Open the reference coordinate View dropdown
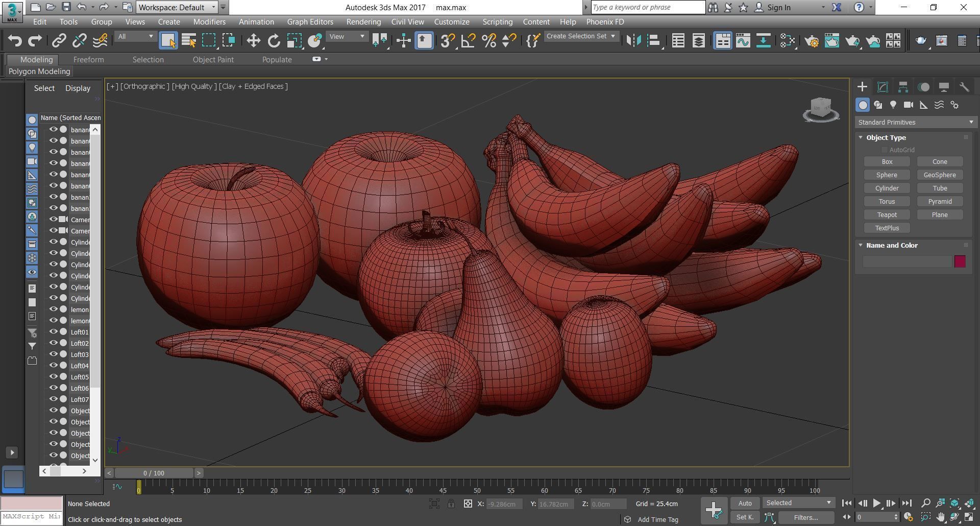This screenshot has height=526, width=980. tap(347, 37)
